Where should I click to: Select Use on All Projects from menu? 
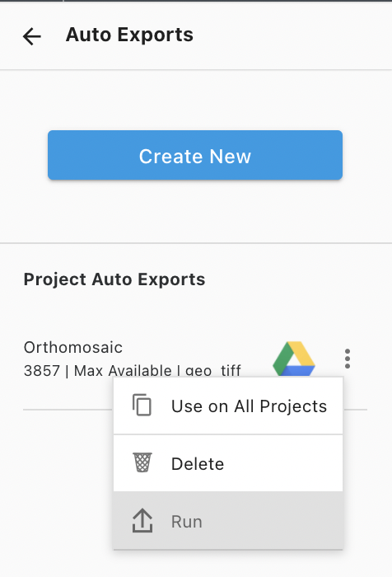click(x=228, y=406)
